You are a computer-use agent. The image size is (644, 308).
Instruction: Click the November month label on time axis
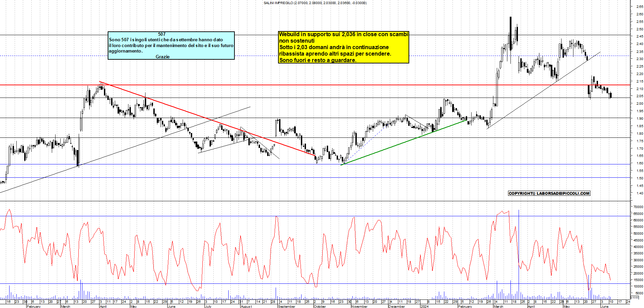click(x=359, y=306)
